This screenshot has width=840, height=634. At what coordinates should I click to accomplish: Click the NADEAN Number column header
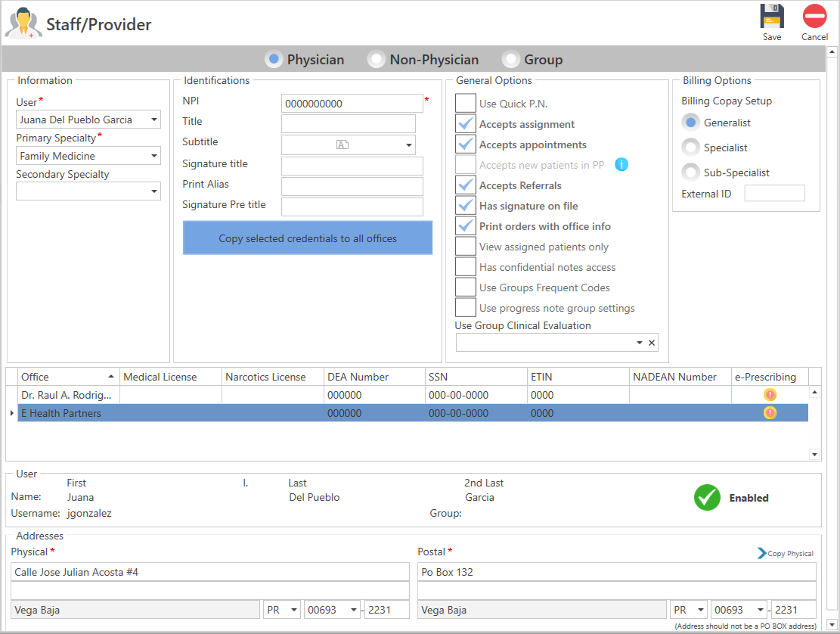click(680, 377)
